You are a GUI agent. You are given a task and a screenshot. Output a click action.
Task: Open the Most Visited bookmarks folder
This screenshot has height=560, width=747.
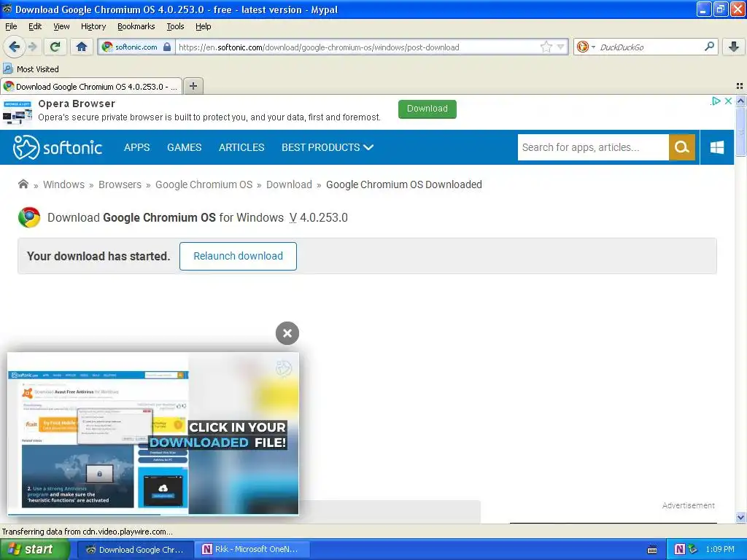click(x=31, y=69)
